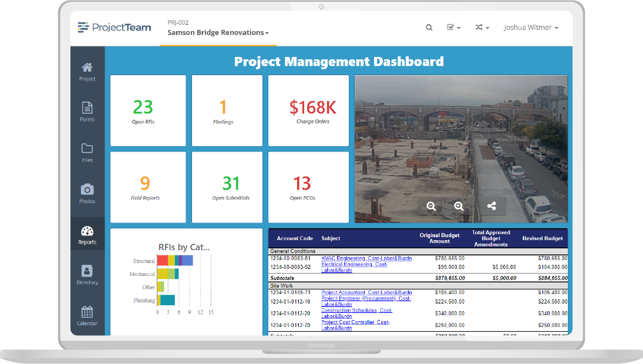Open the 23 Open RFIs card
This screenshot has height=364, width=643.
(x=147, y=110)
